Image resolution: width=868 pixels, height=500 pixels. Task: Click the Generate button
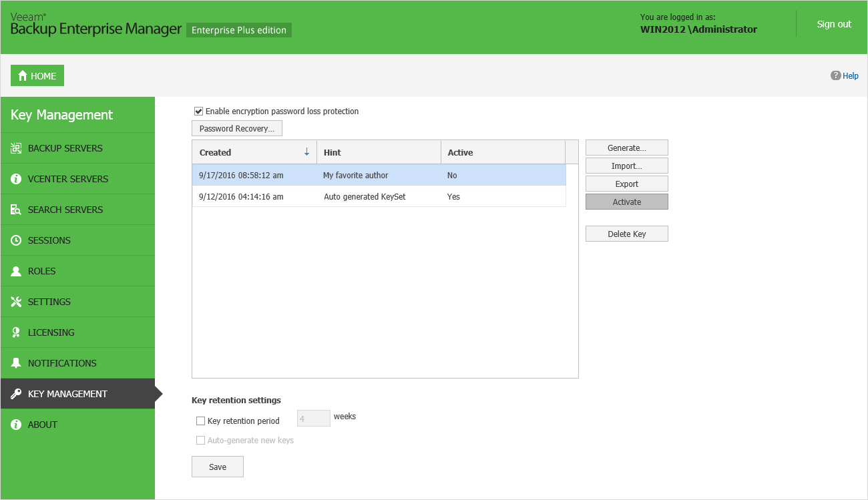(627, 148)
